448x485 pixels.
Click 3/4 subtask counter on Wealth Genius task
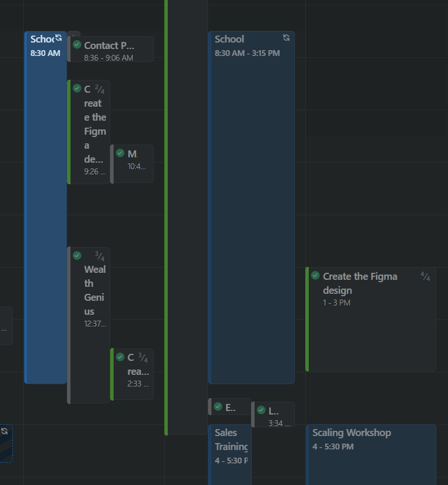(x=100, y=256)
